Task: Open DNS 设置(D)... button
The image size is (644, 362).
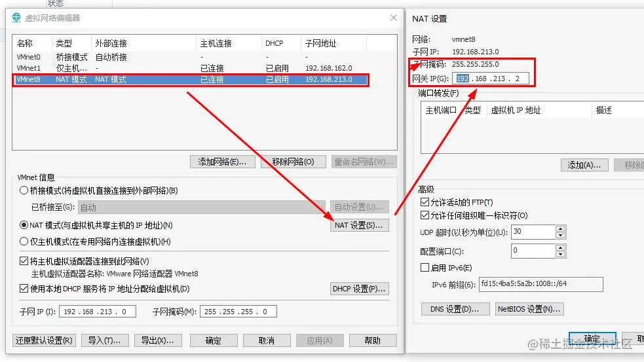Action: coord(455,309)
